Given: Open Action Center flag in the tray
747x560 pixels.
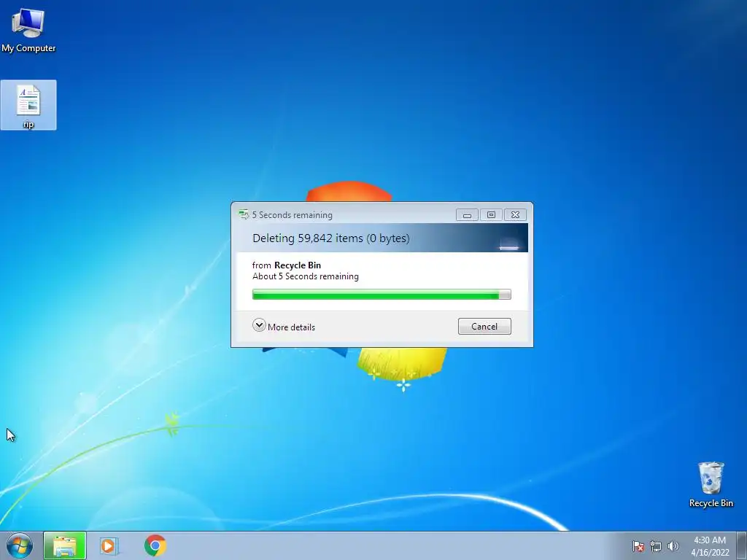Looking at the screenshot, I should pos(638,546).
